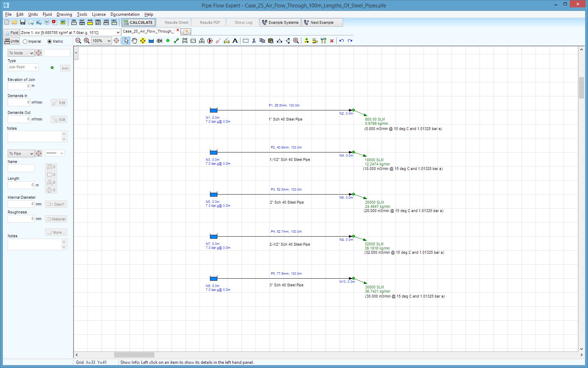
Task: Select the green join point tool
Action: coord(168,41)
